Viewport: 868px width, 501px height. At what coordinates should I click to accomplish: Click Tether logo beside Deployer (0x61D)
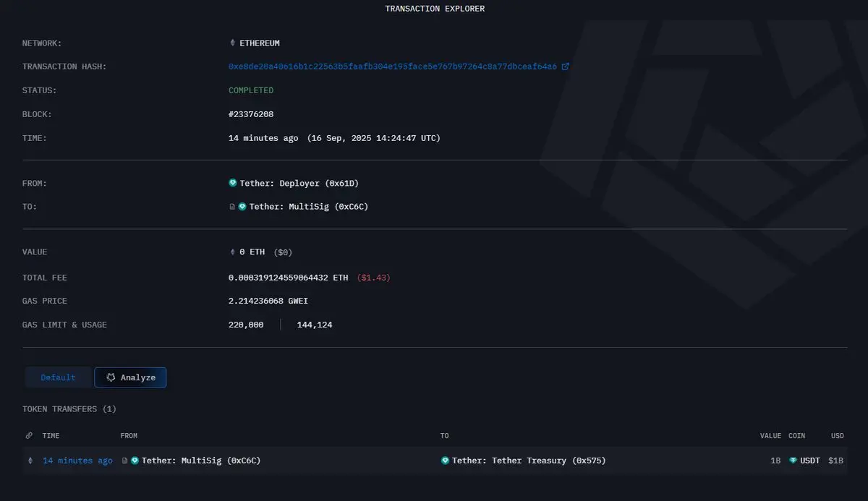(233, 184)
